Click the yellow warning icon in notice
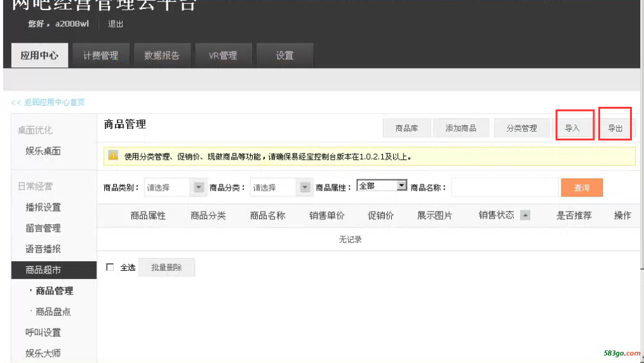The image size is (644, 363). [x=113, y=156]
